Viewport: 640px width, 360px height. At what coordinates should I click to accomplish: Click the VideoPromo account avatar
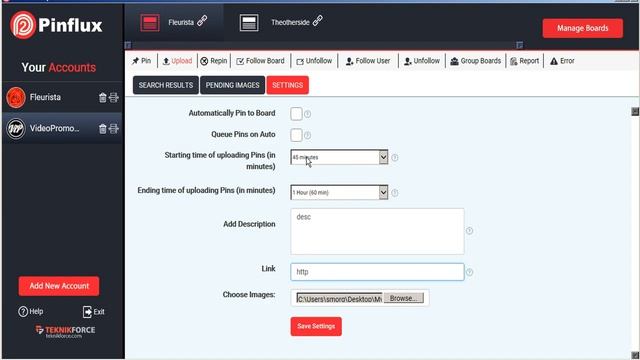pyautogui.click(x=16, y=129)
